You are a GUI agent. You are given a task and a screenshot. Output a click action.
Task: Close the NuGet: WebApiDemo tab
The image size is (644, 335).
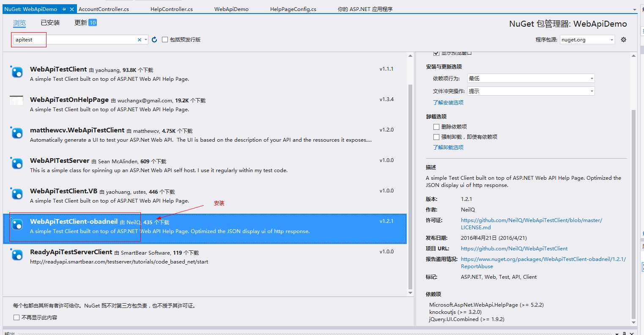(71, 9)
